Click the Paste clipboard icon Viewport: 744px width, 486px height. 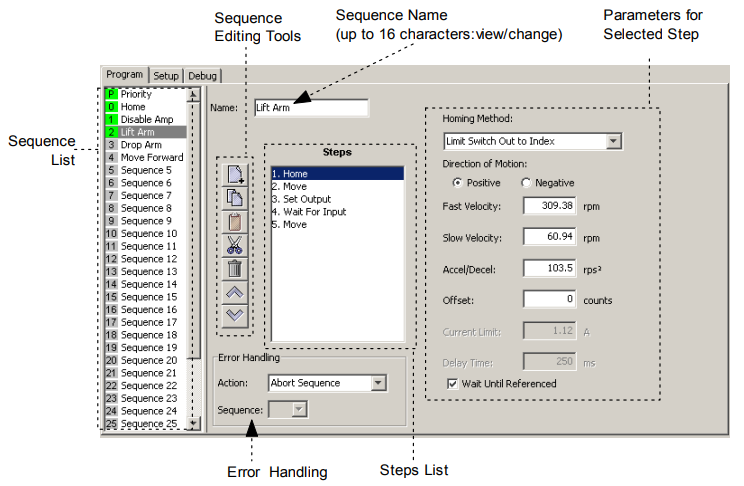click(x=235, y=222)
